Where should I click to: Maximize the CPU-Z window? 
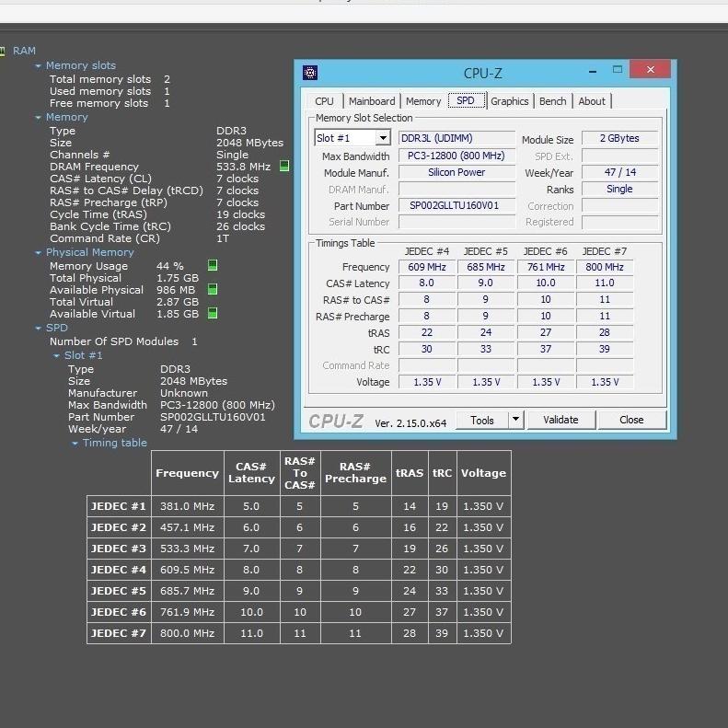617,70
